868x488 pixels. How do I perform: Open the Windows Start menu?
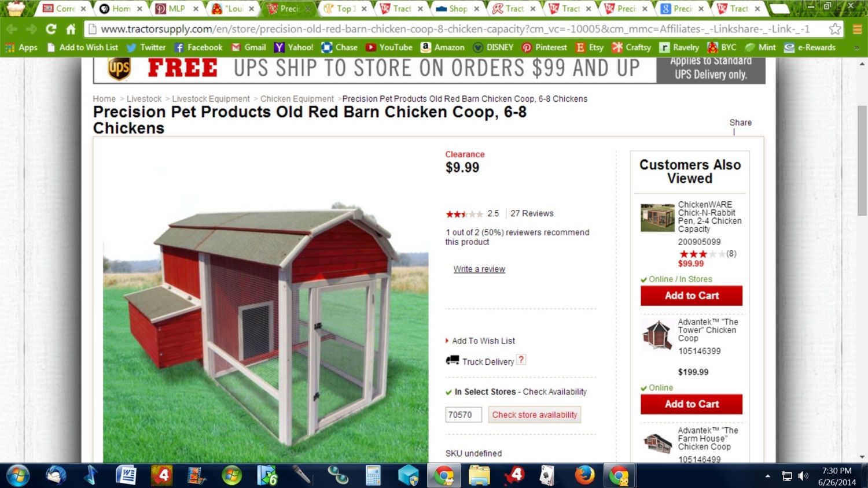[17, 476]
